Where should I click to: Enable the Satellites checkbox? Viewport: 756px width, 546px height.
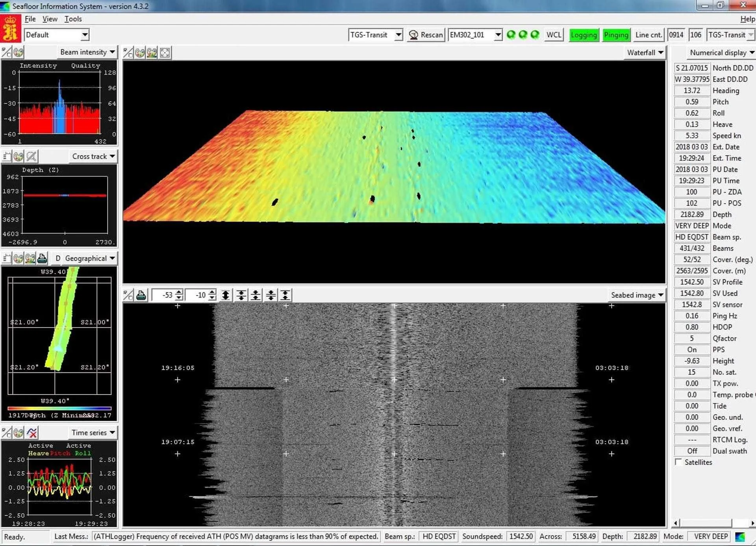(678, 462)
